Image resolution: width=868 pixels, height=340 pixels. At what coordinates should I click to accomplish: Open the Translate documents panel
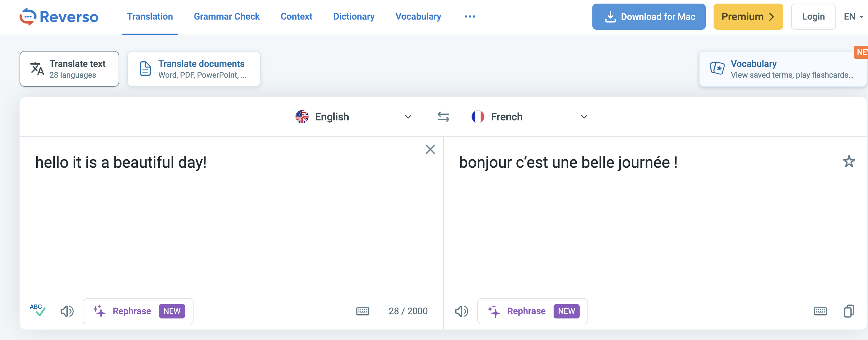coord(194,69)
